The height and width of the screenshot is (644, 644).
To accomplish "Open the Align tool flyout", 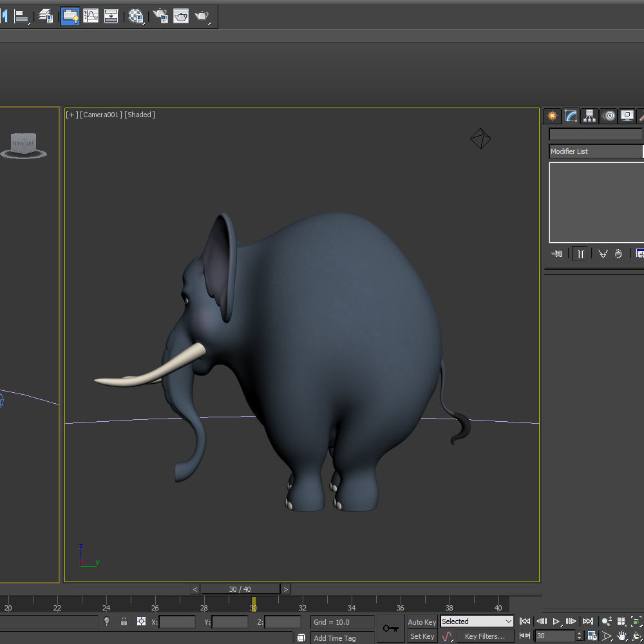I will coord(21,17).
